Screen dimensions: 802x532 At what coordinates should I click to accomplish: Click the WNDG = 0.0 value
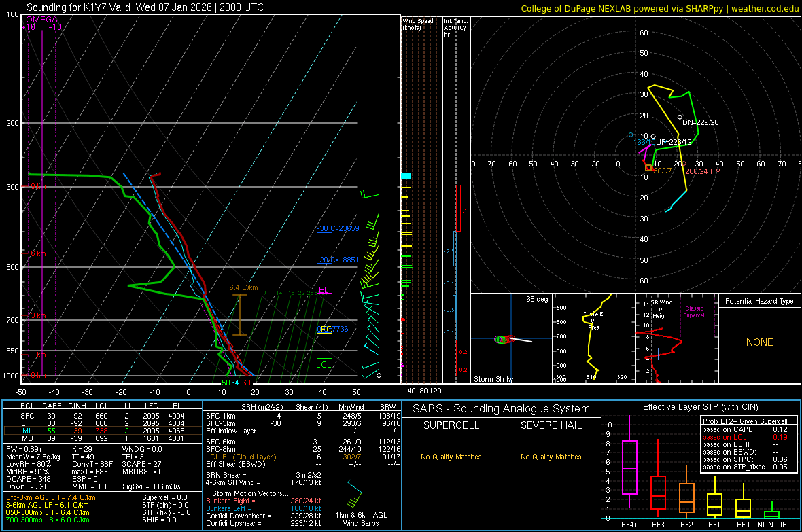142,449
